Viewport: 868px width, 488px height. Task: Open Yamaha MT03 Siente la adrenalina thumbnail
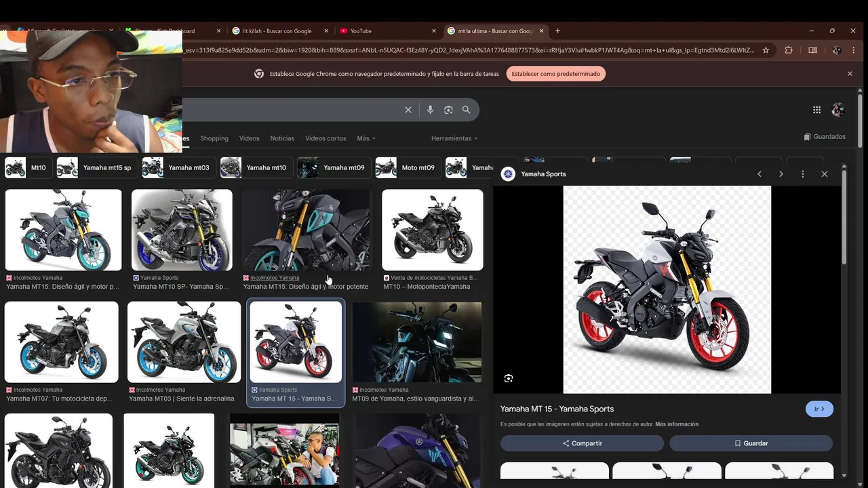pyautogui.click(x=184, y=342)
